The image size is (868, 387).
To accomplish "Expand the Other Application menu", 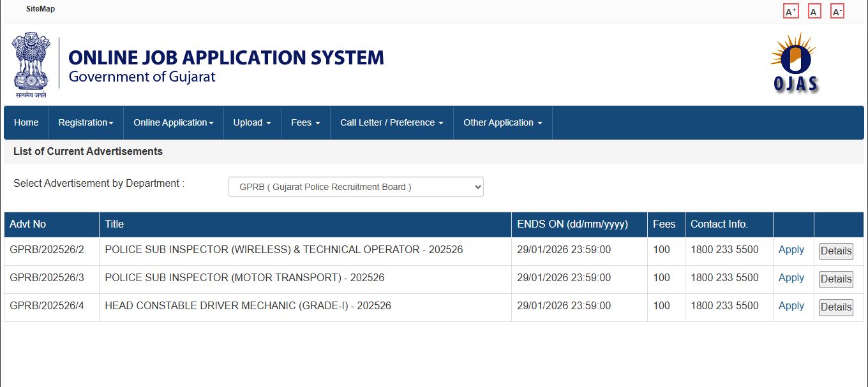I will pyautogui.click(x=502, y=122).
